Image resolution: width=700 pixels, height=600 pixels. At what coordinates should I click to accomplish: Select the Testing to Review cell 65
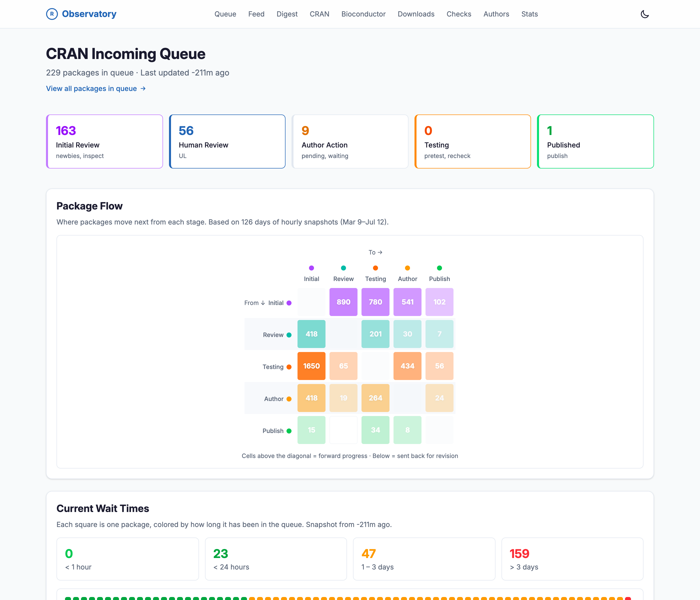(343, 366)
